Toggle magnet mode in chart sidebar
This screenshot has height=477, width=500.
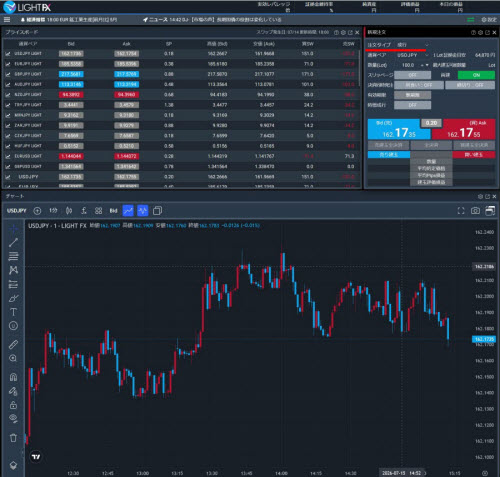pos(13,377)
